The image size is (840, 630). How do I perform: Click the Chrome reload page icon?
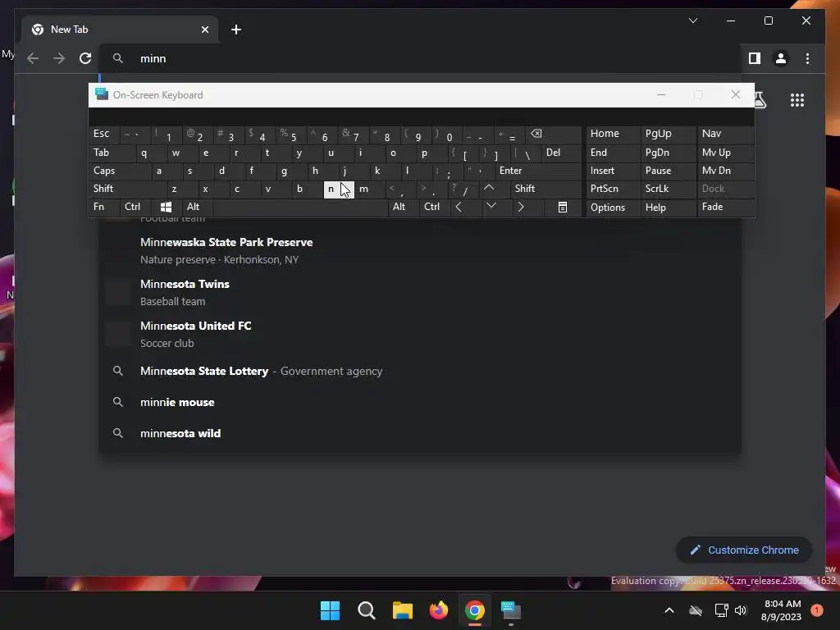(x=85, y=58)
